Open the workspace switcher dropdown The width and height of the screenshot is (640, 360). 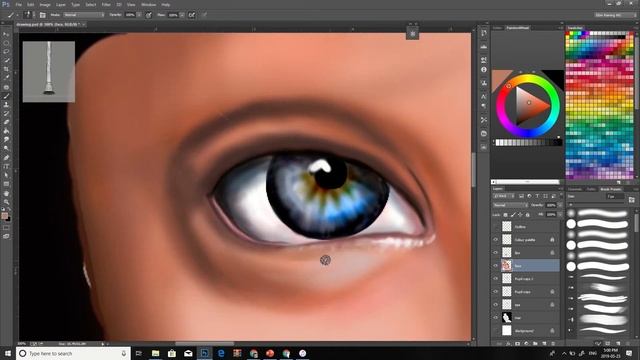pyautogui.click(x=615, y=15)
